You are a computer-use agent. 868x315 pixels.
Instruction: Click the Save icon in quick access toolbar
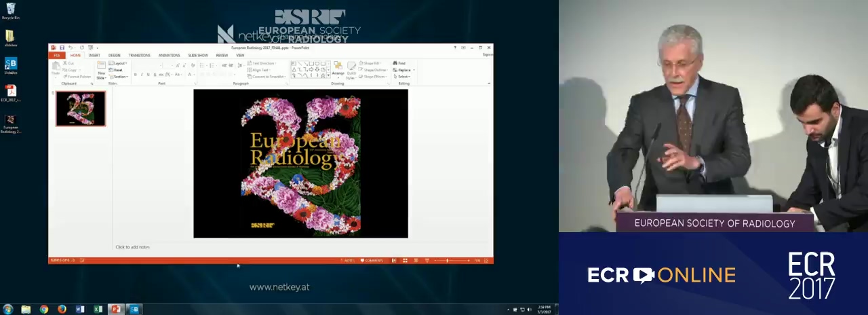point(62,48)
